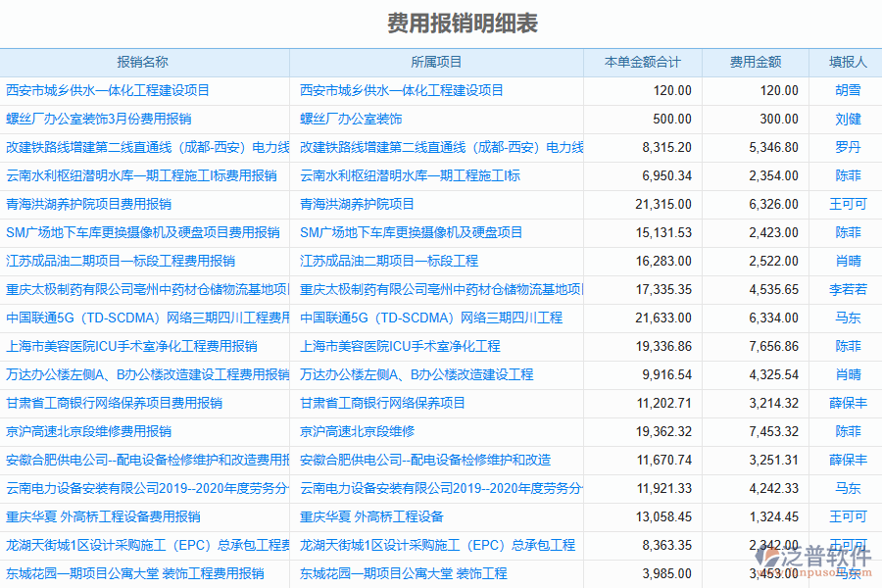Click reporter name 罗丹
This screenshot has width=882, height=588.
click(x=848, y=148)
